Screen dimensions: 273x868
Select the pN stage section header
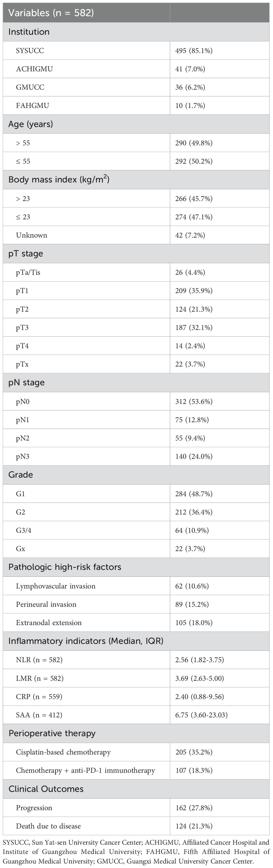(x=26, y=383)
